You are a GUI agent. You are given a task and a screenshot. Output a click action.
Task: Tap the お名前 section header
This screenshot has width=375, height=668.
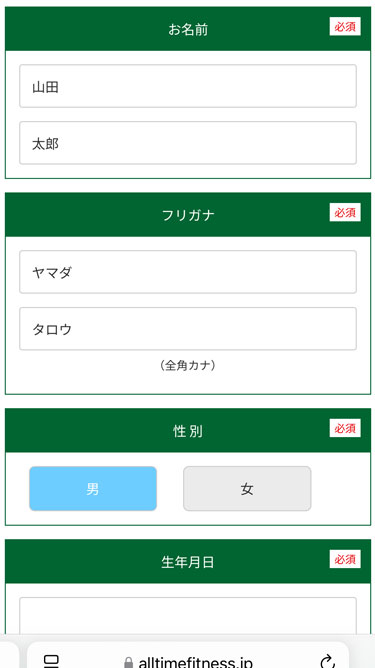188,29
